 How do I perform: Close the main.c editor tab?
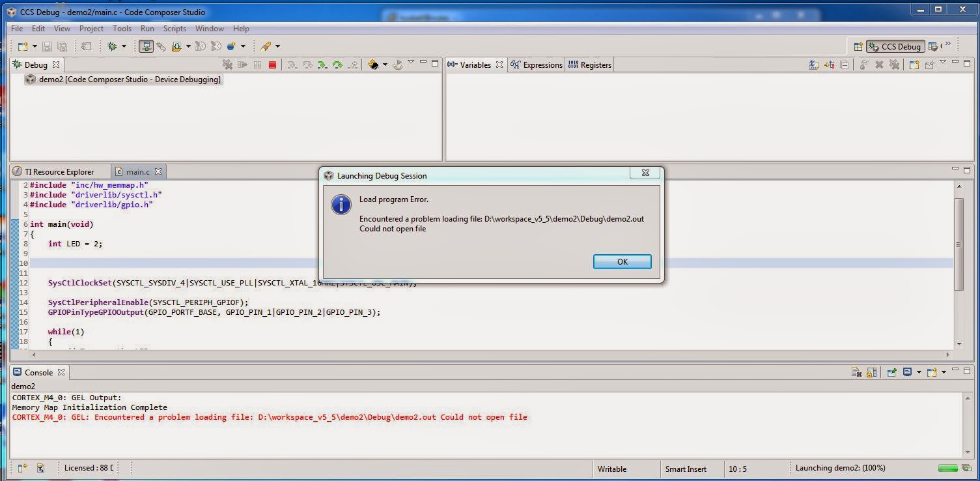158,171
